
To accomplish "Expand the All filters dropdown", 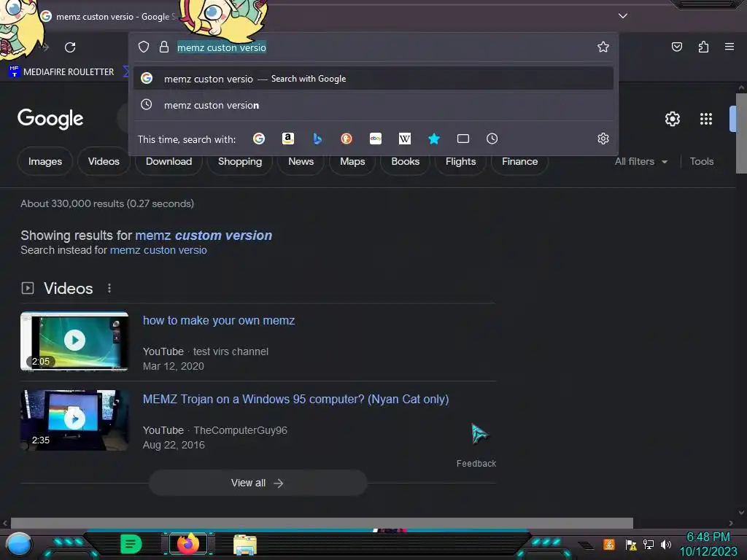I will click(640, 161).
